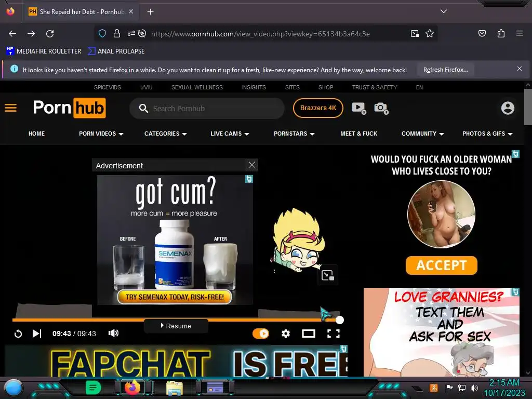Click the orange ACCEPT button
Viewport: 532px width, 399px height.
[442, 265]
